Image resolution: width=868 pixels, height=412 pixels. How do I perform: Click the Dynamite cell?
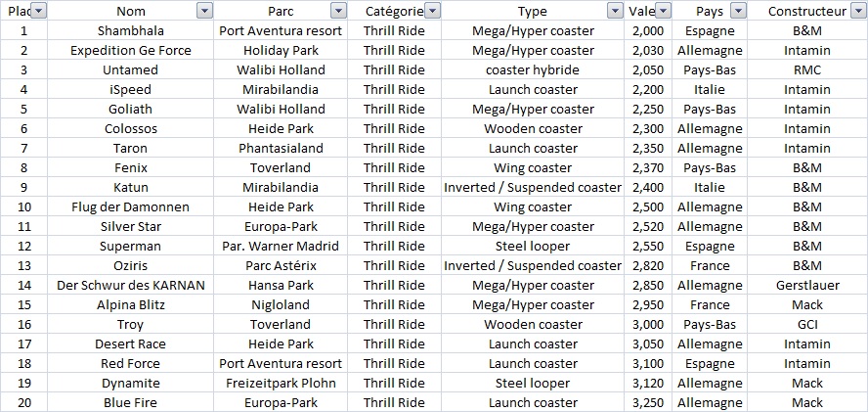coord(131,384)
